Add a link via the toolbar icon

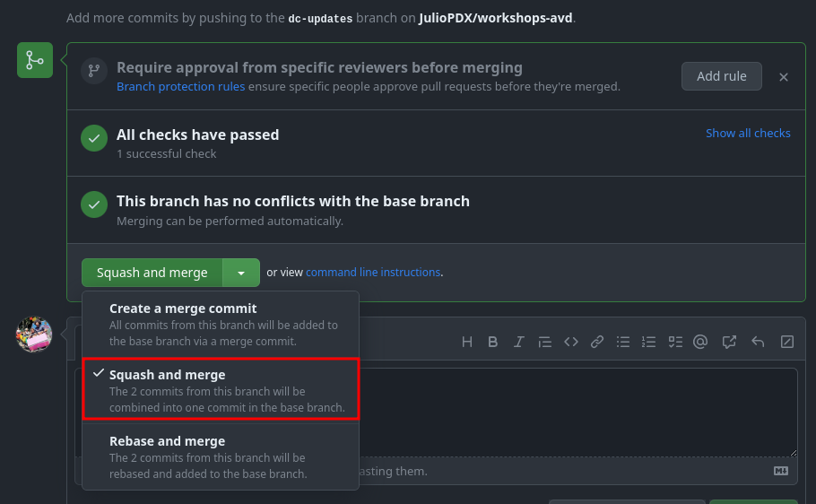pos(596,342)
